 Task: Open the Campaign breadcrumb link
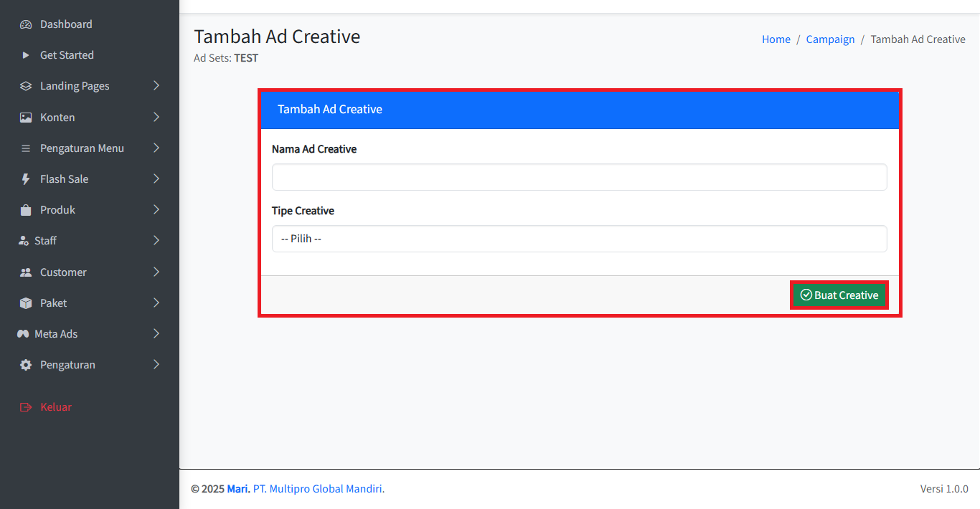click(x=830, y=39)
